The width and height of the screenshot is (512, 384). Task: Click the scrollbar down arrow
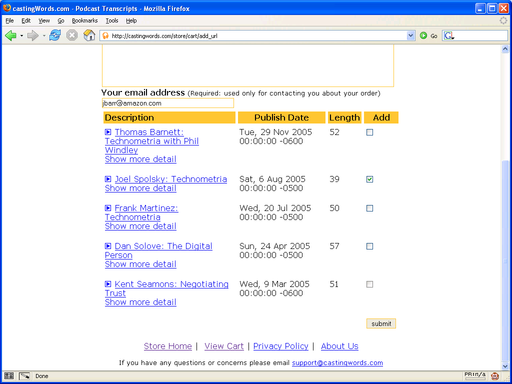(505, 366)
